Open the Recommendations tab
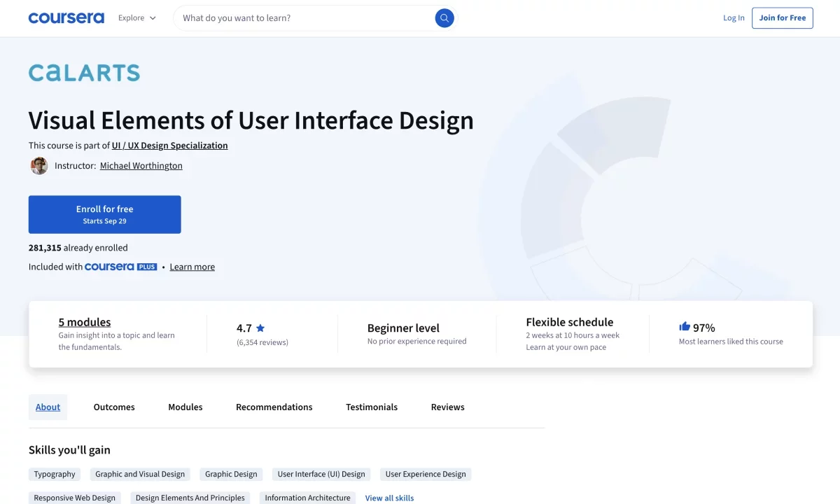 click(274, 407)
